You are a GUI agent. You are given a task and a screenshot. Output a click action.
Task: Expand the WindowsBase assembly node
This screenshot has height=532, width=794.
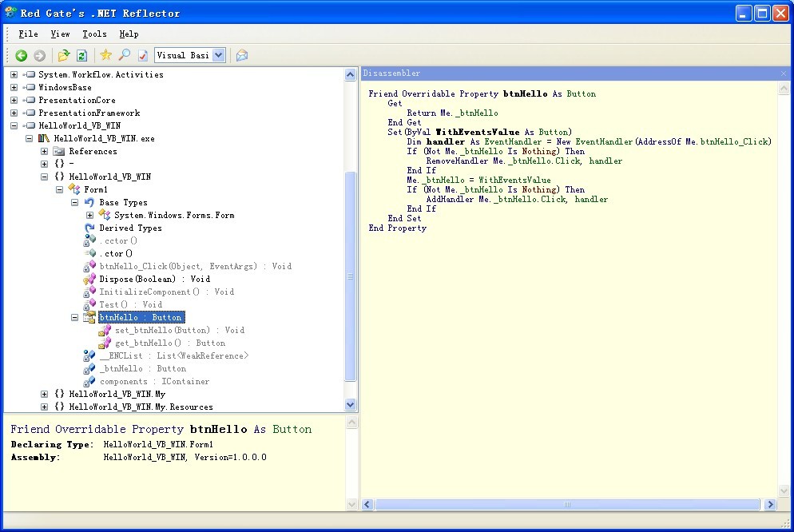pyautogui.click(x=14, y=87)
